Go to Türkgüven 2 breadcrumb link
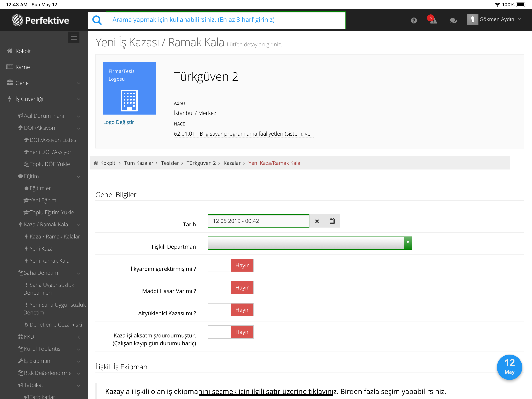This screenshot has width=532, height=399. 201,163
